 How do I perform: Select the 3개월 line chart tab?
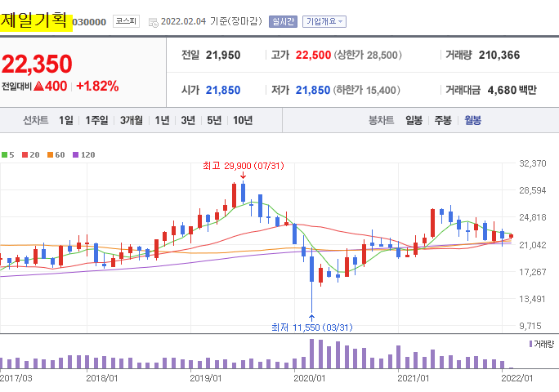click(x=132, y=120)
